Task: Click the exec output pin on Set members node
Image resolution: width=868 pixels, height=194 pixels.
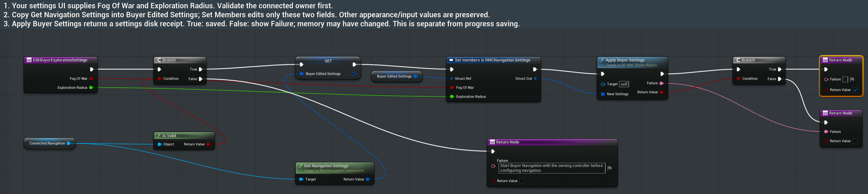Action: (535, 69)
